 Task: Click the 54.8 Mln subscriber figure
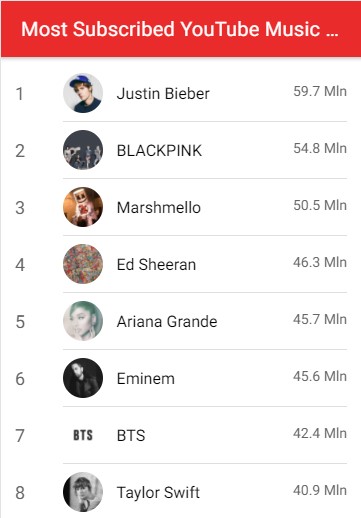(320, 148)
